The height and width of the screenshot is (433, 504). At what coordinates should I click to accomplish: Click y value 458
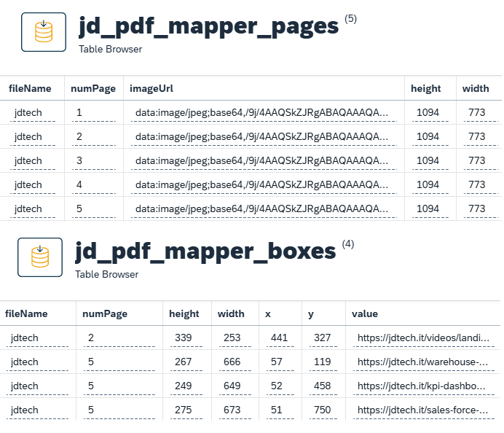(x=323, y=386)
